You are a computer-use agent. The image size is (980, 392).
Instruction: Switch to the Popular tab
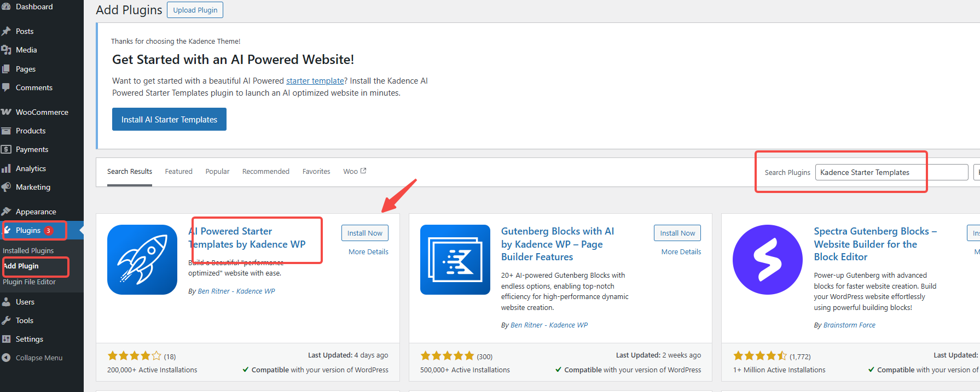tap(217, 172)
